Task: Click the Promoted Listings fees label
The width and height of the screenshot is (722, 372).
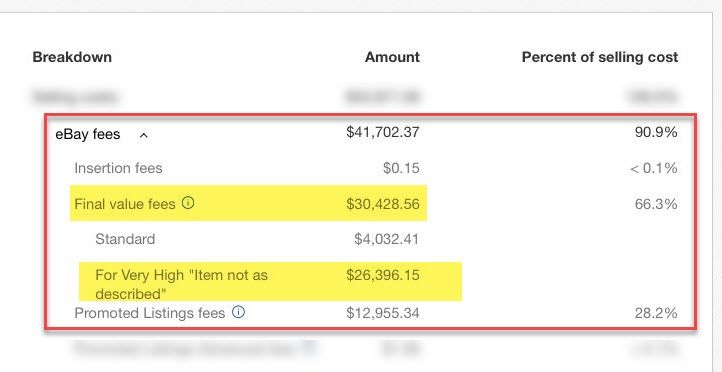Action: tap(150, 313)
